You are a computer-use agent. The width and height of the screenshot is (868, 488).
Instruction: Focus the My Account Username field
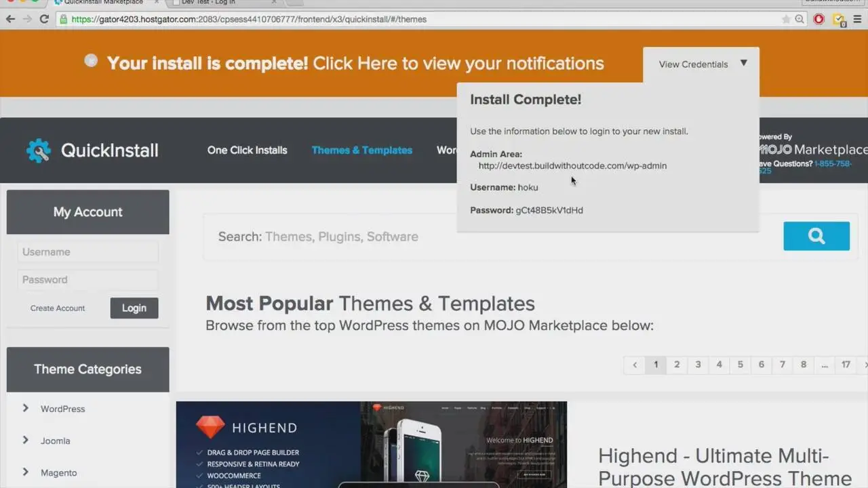(x=88, y=252)
